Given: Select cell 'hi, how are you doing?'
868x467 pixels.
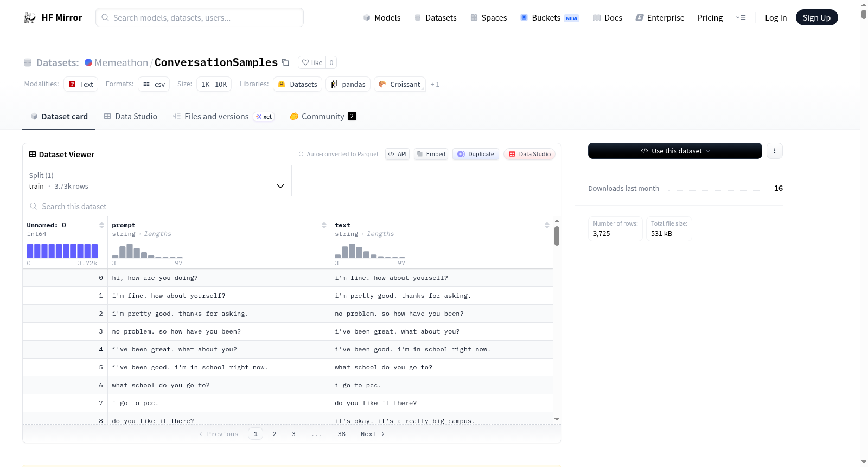Looking at the screenshot, I should coord(219,278).
